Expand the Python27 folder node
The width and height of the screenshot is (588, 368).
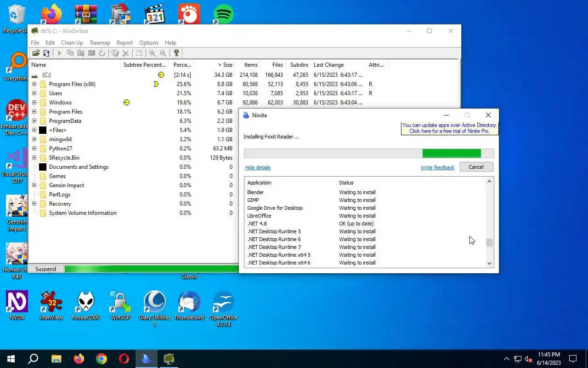coord(34,149)
